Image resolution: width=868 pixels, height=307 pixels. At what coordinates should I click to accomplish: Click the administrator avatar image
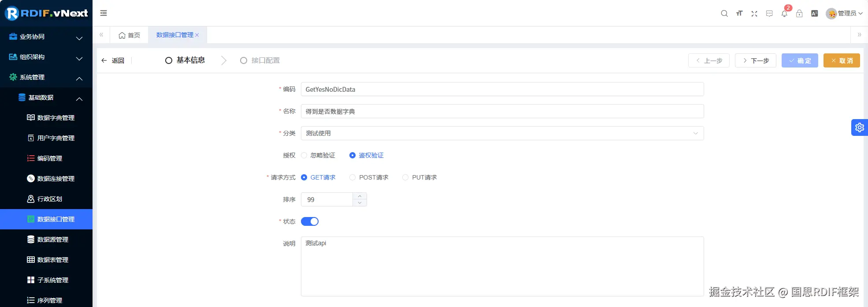click(x=831, y=14)
